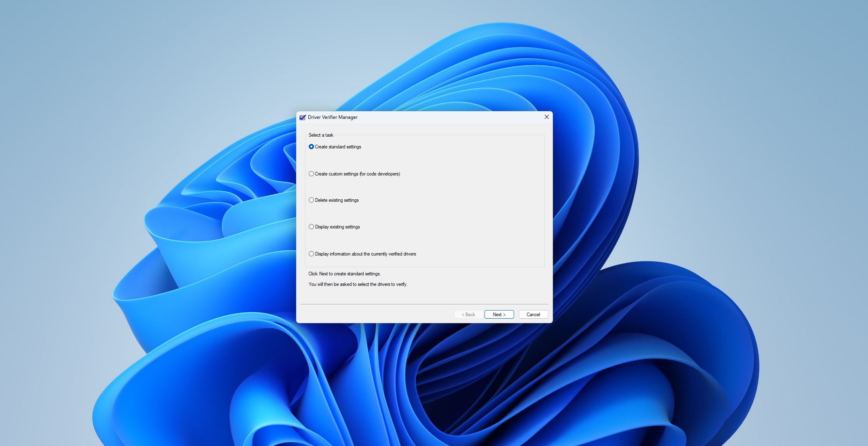Click the Display existing settings label text
The image size is (868, 446).
point(338,227)
